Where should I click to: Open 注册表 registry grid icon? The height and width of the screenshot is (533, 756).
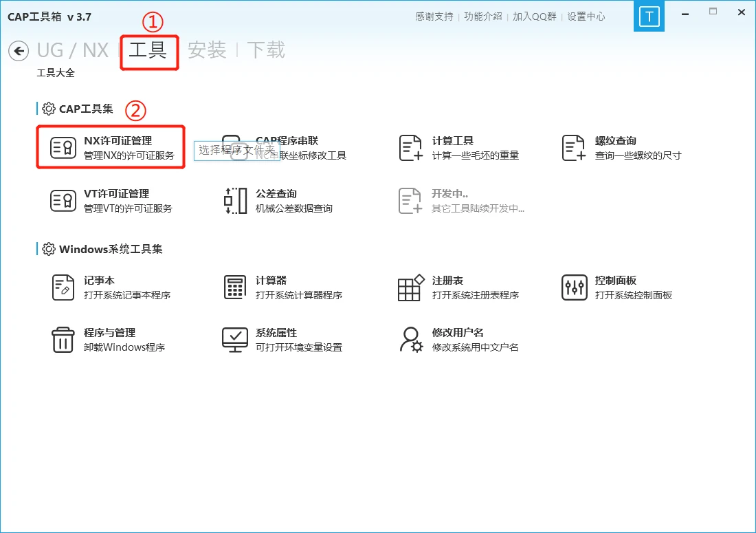click(x=411, y=287)
